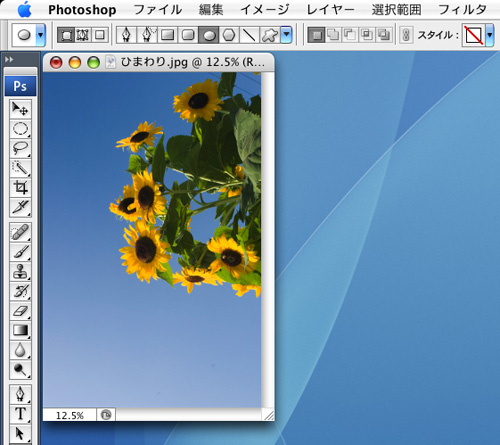Screen dimensions: 500x445
Task: Toggle the layer style link icon
Action: pos(406,35)
